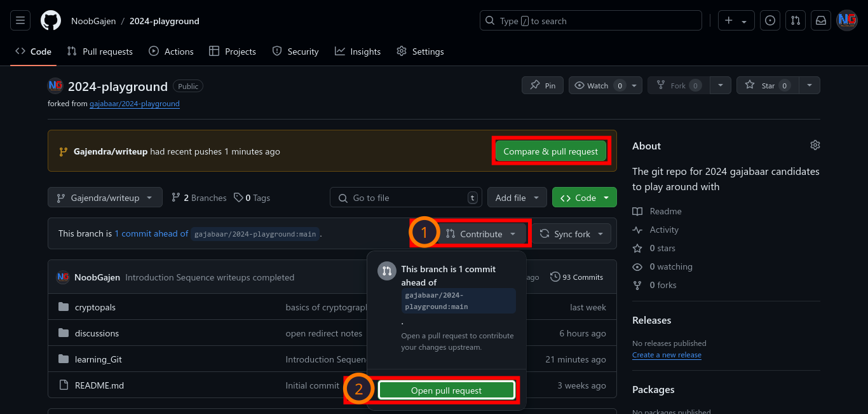Open the learning_Git folder name

pos(98,359)
